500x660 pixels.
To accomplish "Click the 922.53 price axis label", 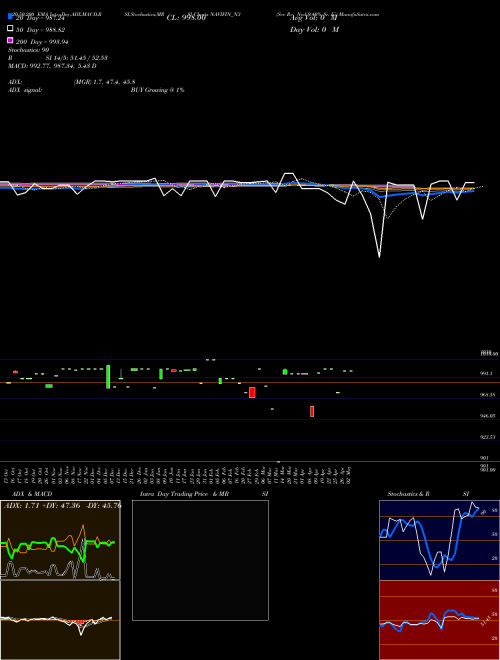I will click(x=488, y=437).
